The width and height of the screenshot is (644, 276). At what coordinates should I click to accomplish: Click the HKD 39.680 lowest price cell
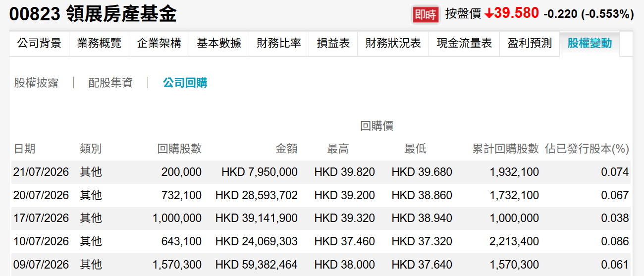pyautogui.click(x=422, y=172)
